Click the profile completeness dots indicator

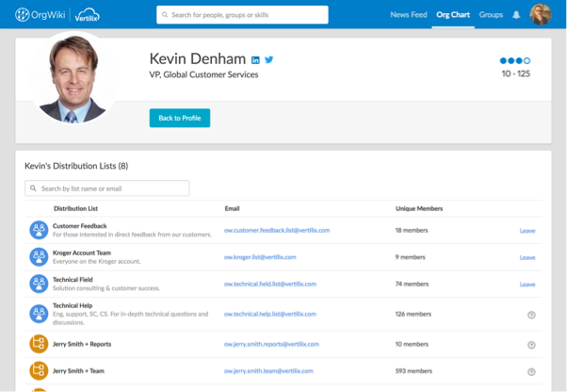tap(515, 60)
